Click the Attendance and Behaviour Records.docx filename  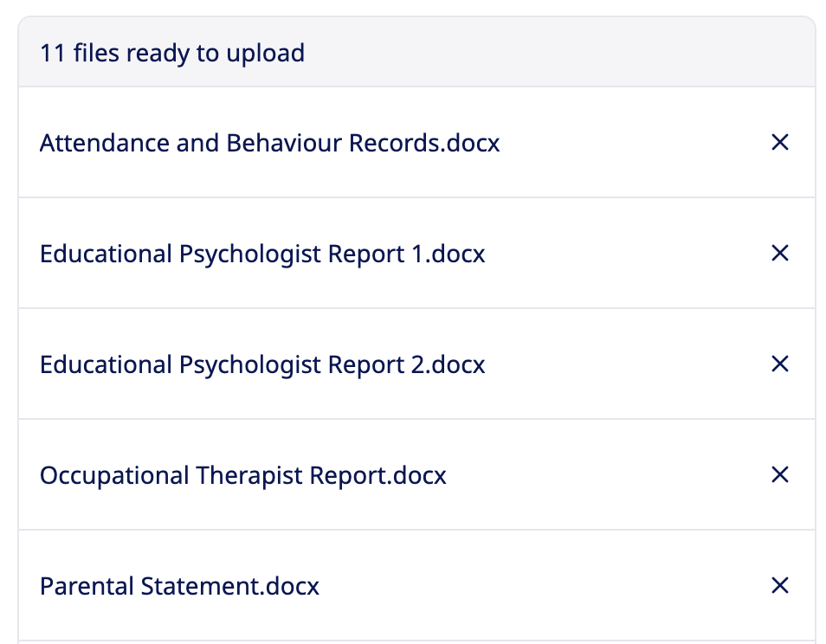269,143
